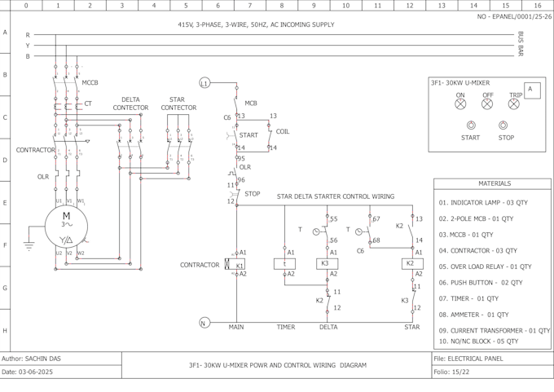The height and width of the screenshot is (392, 554).
Task: Select START pushbutton contact in control circuit
Action: click(x=232, y=136)
